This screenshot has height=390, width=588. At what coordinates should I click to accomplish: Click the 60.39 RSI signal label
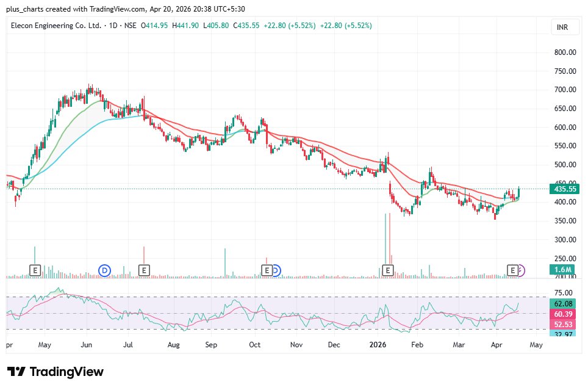tap(562, 314)
